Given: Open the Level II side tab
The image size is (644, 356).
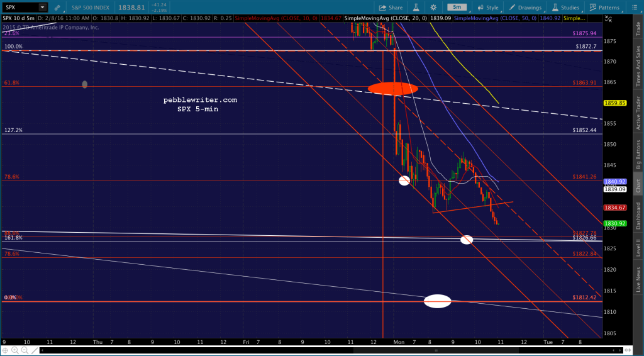Looking at the screenshot, I should (638, 247).
